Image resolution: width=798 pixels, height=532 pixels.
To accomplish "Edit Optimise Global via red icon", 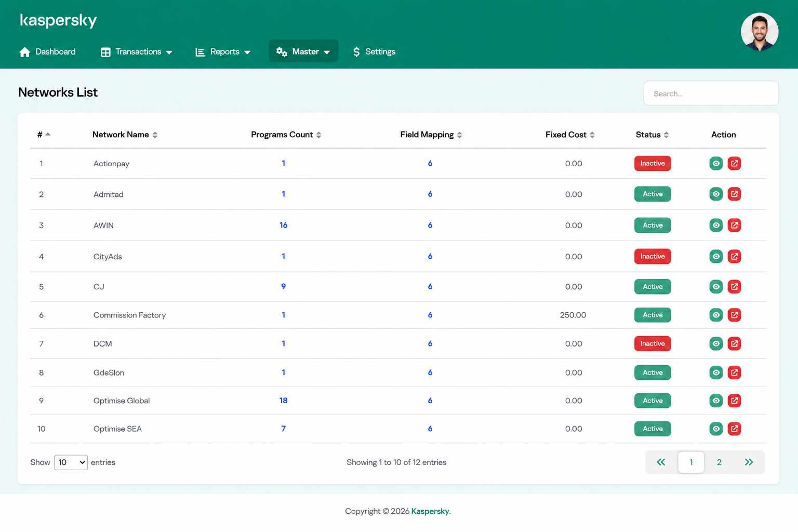I will pos(734,401).
